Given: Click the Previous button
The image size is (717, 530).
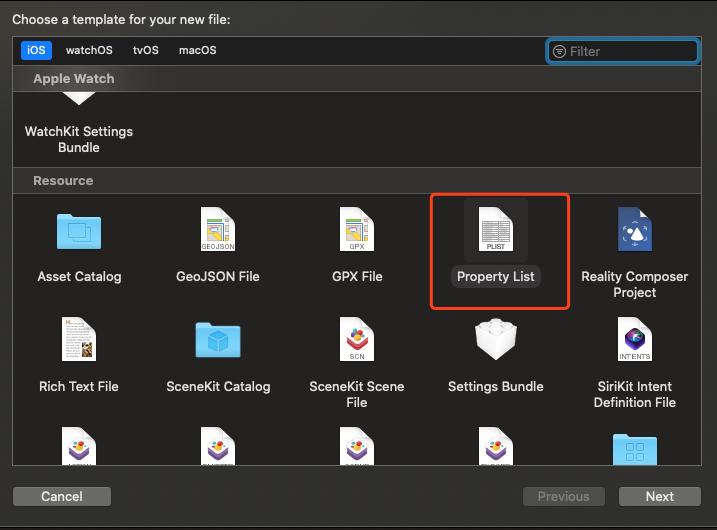Looking at the screenshot, I should point(563,496).
